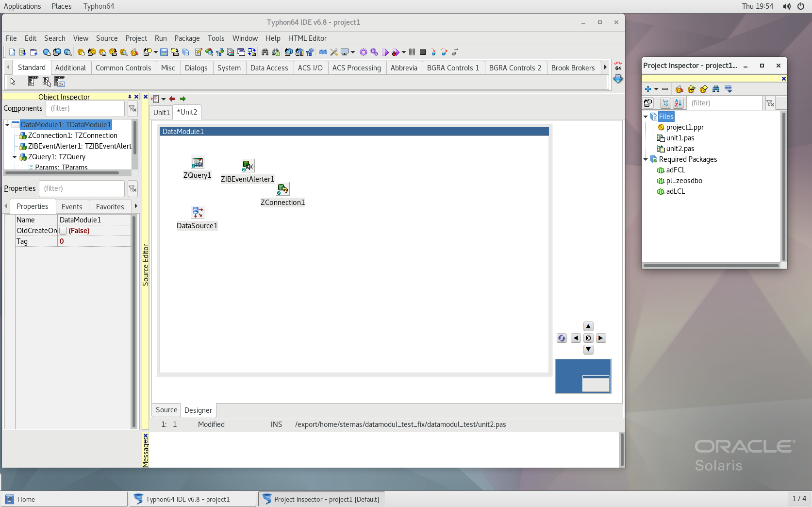Click the left arrow button in designer navigator
812x507 pixels.
[x=576, y=338]
